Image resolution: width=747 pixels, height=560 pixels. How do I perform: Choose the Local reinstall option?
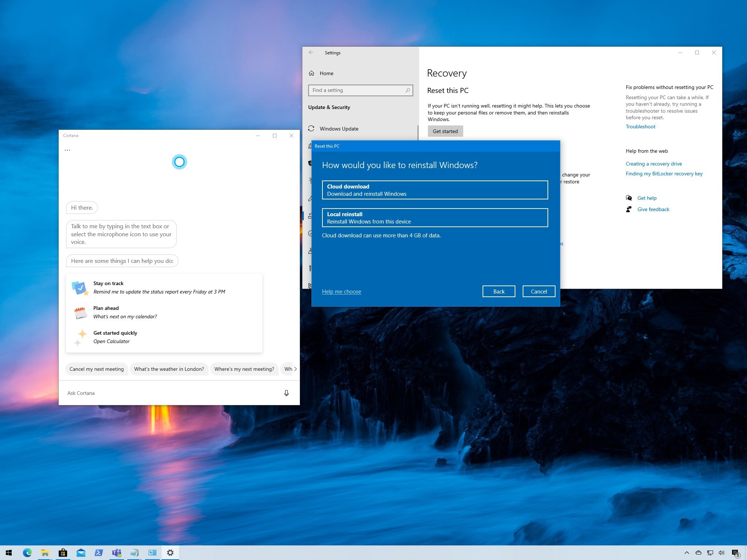tap(435, 218)
